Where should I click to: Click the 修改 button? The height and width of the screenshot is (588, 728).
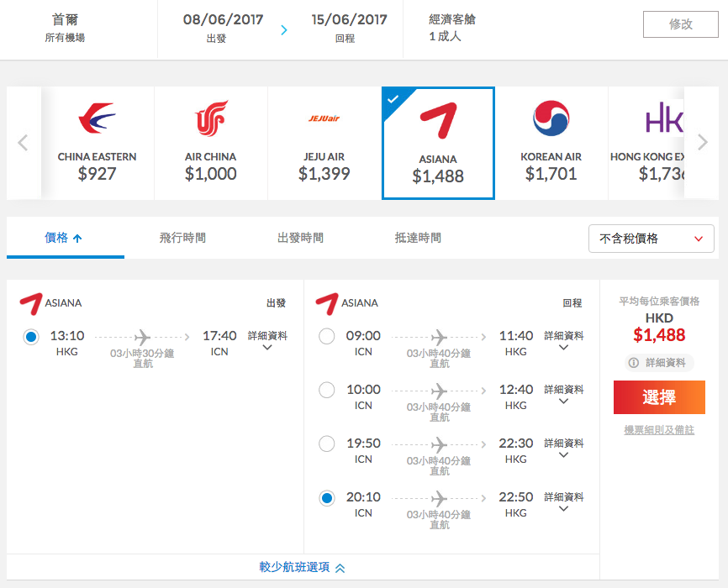(681, 24)
